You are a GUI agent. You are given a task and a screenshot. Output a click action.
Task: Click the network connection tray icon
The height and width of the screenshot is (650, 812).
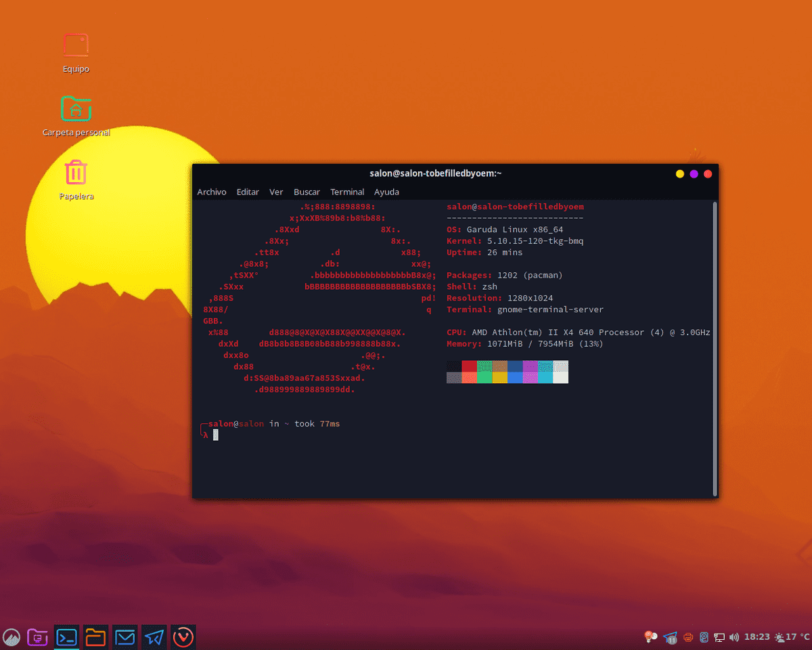coord(719,637)
